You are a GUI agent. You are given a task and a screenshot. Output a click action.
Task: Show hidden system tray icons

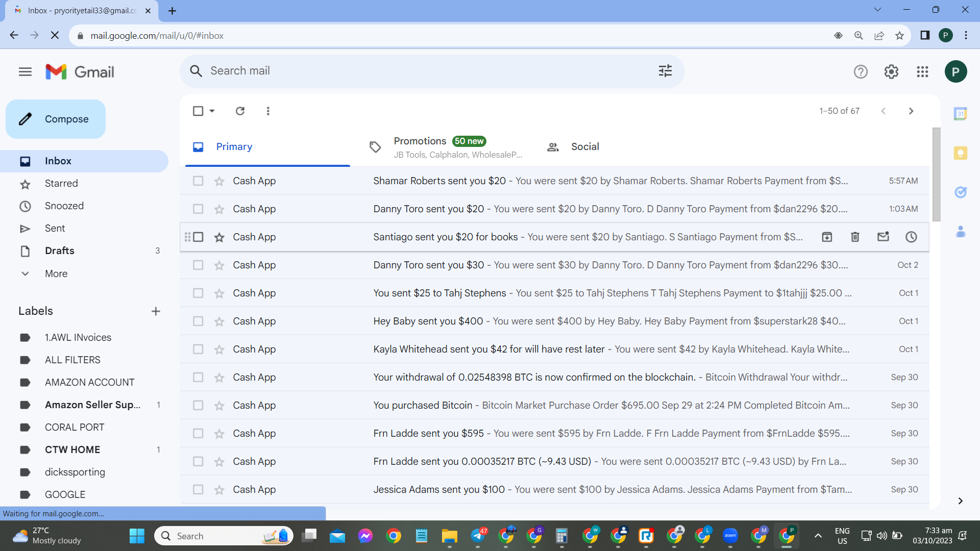818,536
